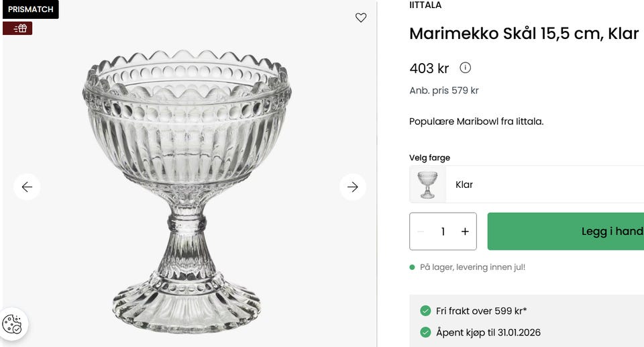Open the IITTALA brand link
Image resolution: width=644 pixels, height=347 pixels.
pos(425,5)
